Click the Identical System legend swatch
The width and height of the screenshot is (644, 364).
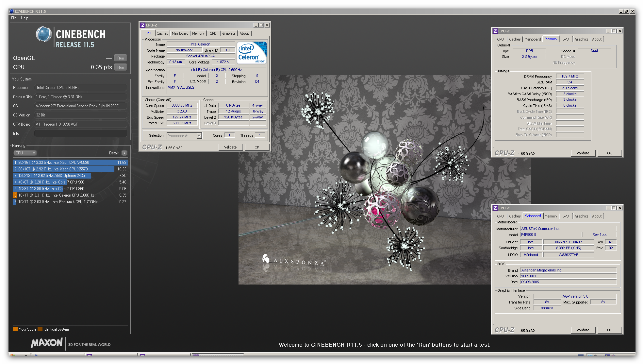(x=40, y=329)
